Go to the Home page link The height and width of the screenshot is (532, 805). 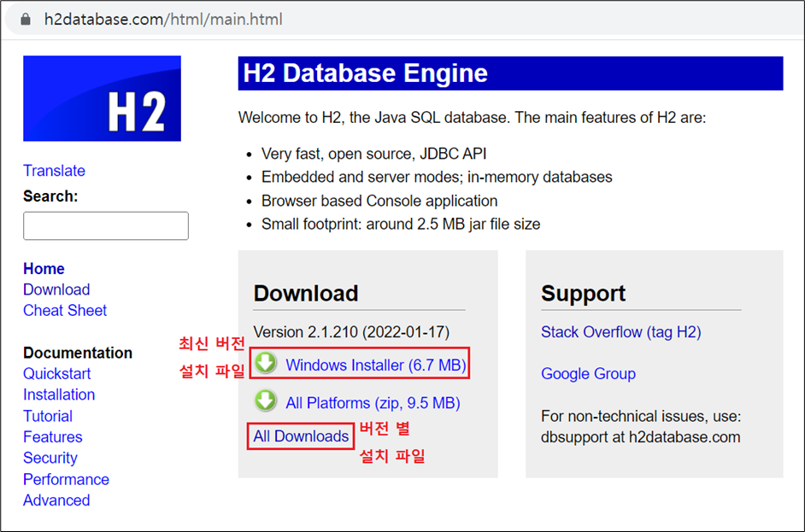coord(44,269)
